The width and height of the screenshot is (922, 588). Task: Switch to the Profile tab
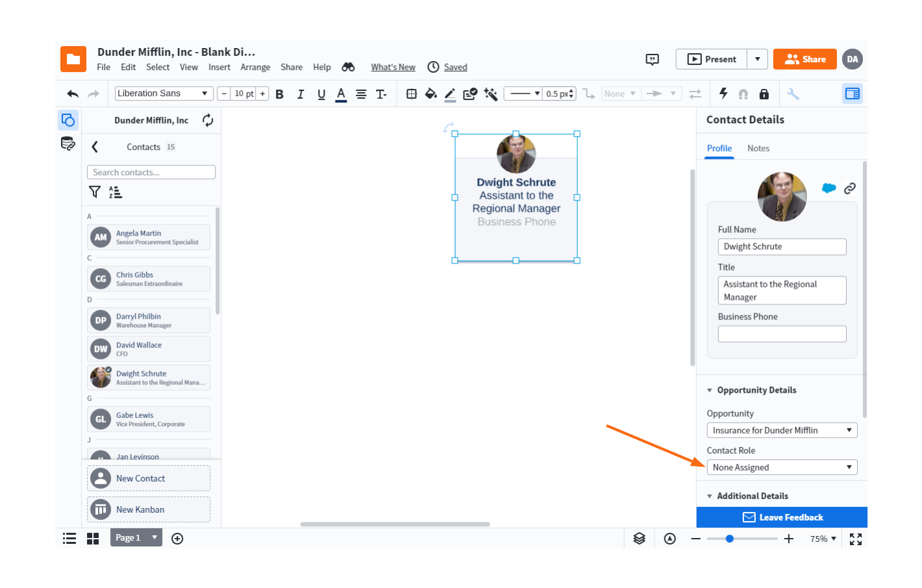tap(719, 149)
